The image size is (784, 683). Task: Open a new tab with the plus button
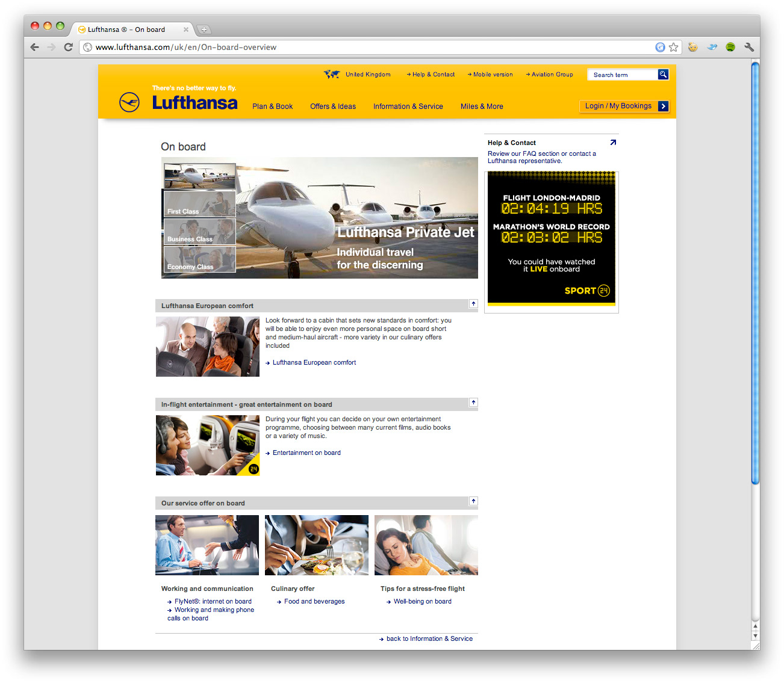point(204,29)
